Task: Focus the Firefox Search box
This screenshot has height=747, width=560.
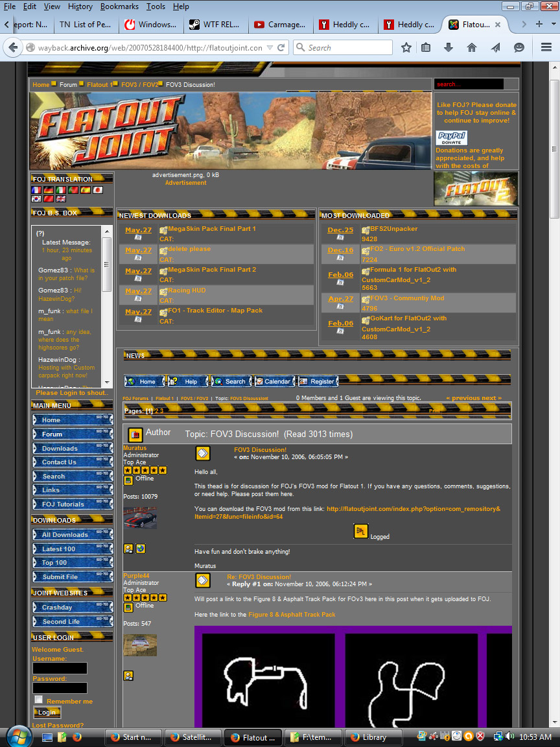Action: tap(343, 47)
